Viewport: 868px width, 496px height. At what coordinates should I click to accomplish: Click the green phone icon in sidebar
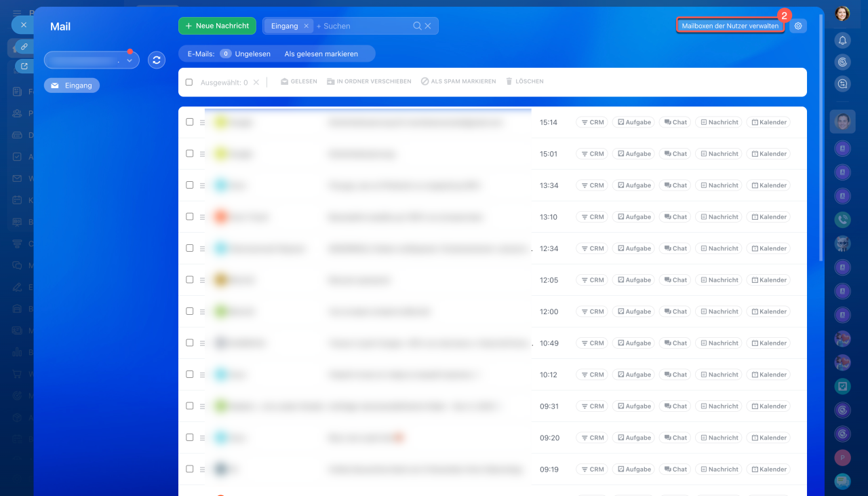click(842, 219)
